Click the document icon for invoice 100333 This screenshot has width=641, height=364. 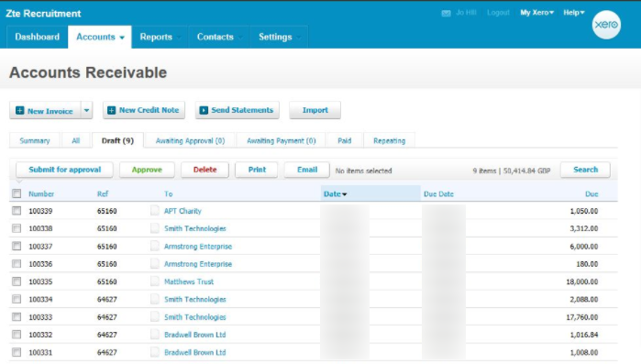(x=155, y=316)
